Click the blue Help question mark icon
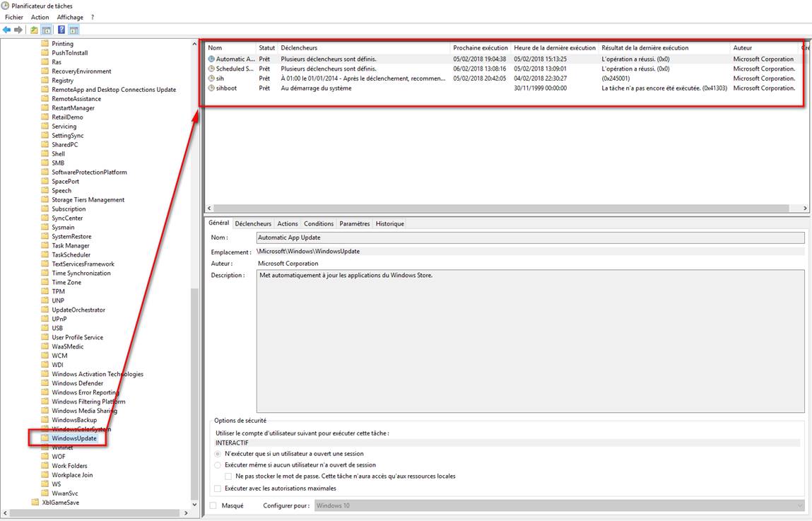The height and width of the screenshot is (521, 812). [x=61, y=30]
